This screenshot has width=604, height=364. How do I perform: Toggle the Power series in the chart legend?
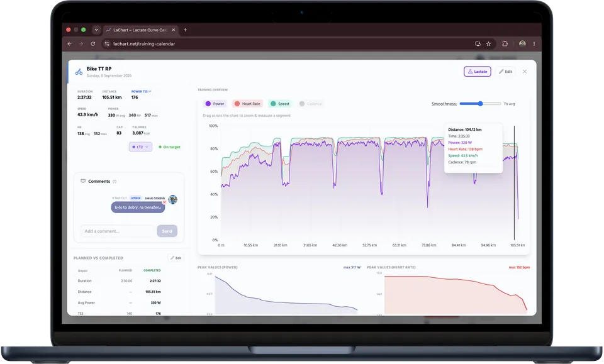click(x=215, y=104)
